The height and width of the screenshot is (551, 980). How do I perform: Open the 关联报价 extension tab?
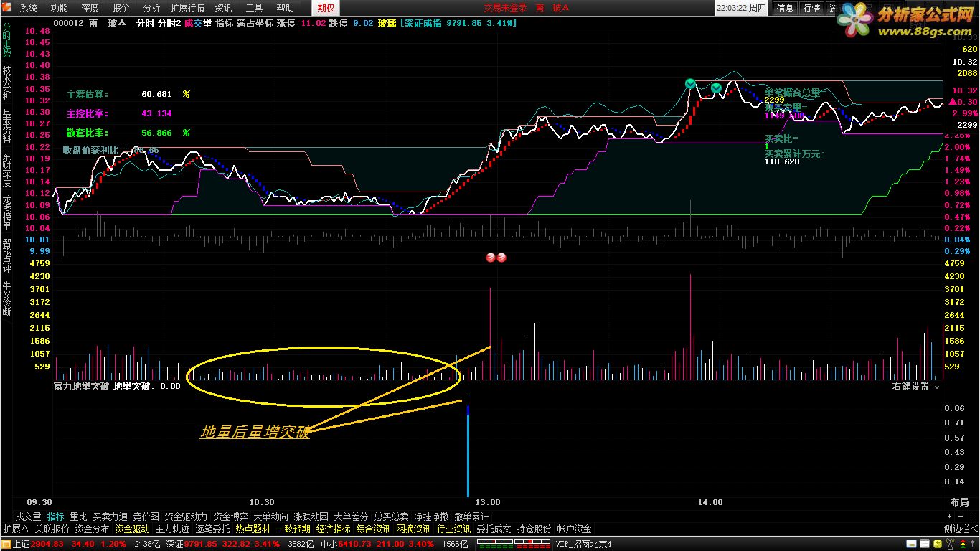(52, 529)
